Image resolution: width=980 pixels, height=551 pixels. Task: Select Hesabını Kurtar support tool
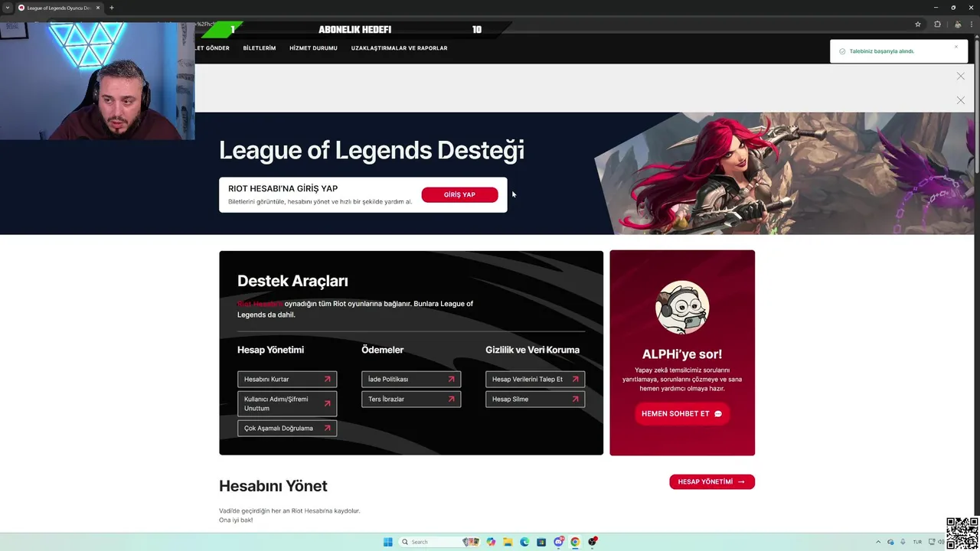pyautogui.click(x=287, y=379)
